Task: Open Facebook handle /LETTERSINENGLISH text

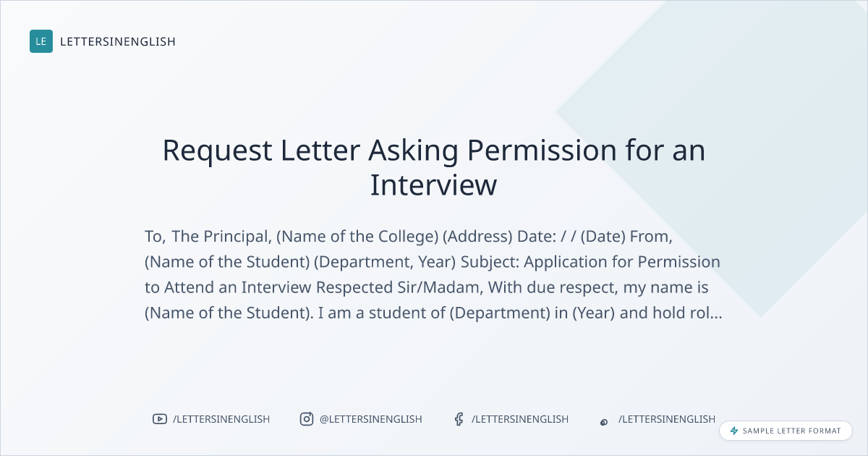Action: tap(520, 419)
